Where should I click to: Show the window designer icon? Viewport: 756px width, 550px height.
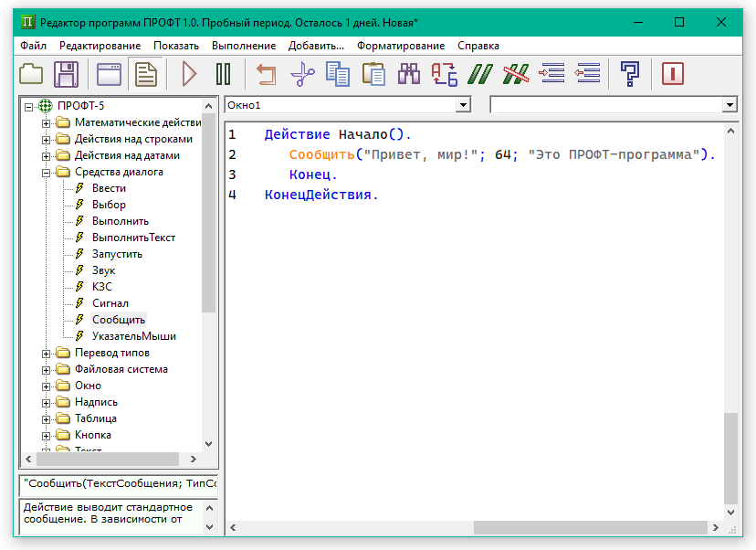[109, 74]
